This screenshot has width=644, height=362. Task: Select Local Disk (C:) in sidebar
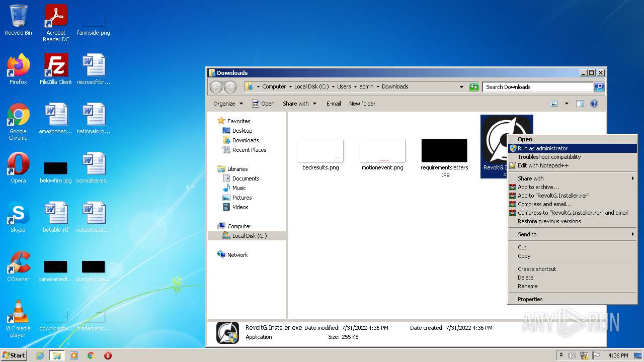click(247, 236)
